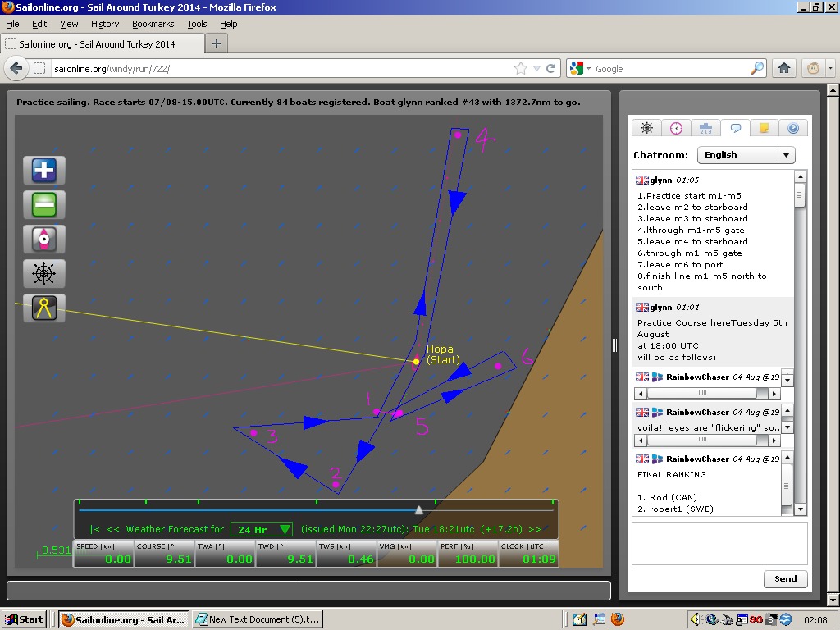Click the chat list scrollbar down arrow
Image resolution: width=840 pixels, height=630 pixels.
click(x=801, y=509)
